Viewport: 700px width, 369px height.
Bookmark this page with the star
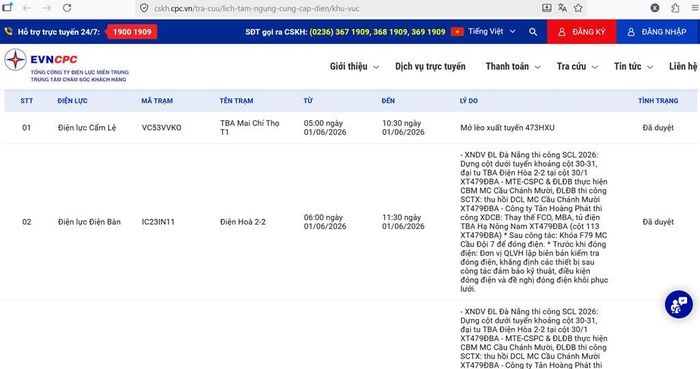(x=578, y=8)
